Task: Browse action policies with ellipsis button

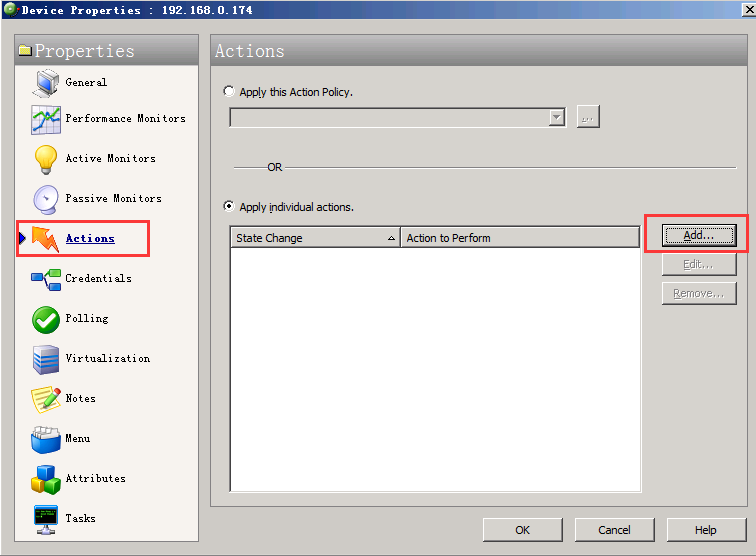Action: tap(588, 118)
